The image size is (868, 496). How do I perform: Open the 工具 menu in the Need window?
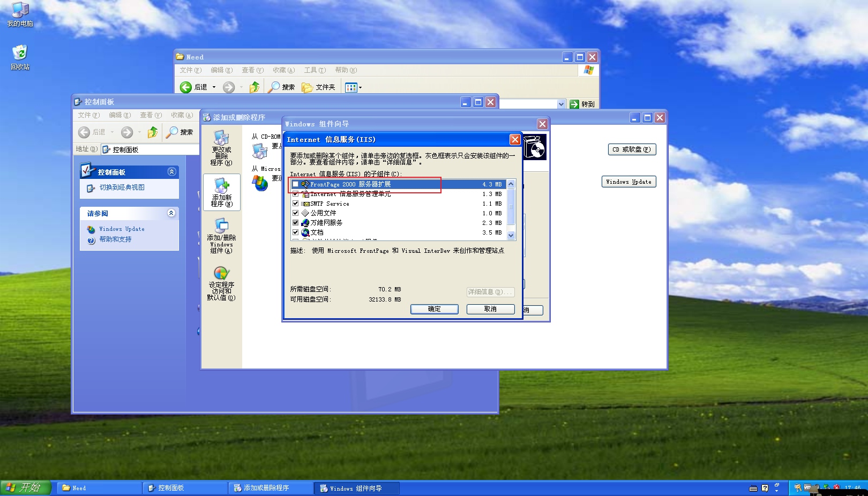315,70
